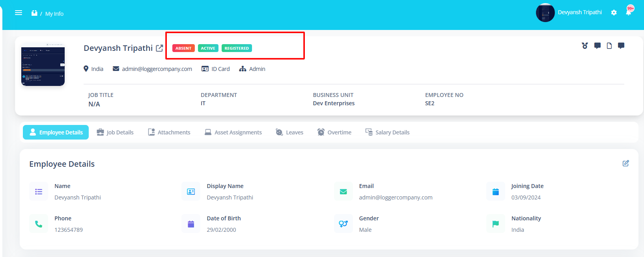Click the green flag Nationality icon

pos(496,224)
